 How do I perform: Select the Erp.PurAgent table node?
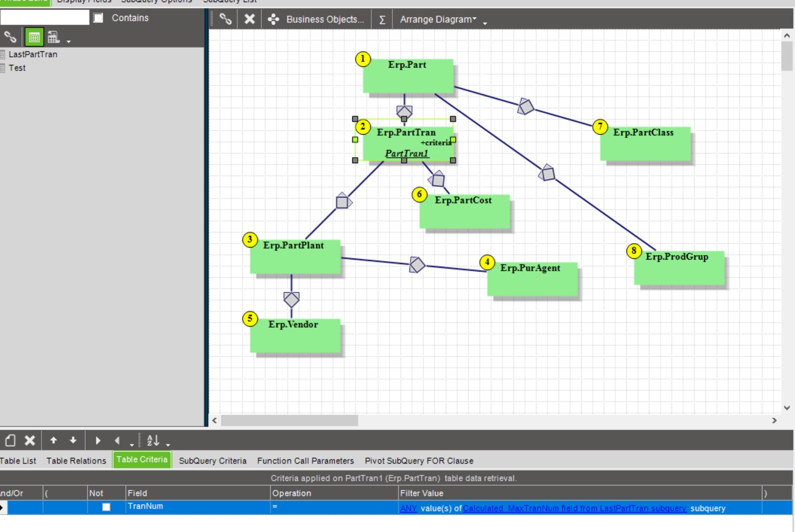(533, 280)
